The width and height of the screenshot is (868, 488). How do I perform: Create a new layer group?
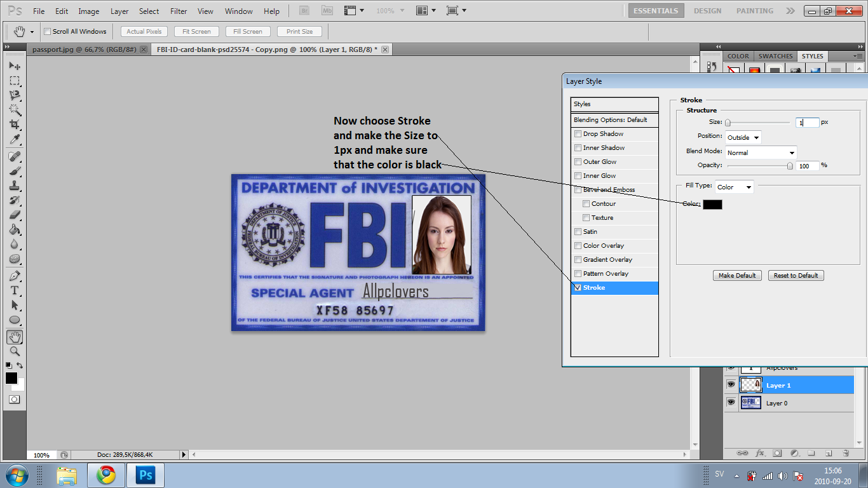click(x=811, y=453)
